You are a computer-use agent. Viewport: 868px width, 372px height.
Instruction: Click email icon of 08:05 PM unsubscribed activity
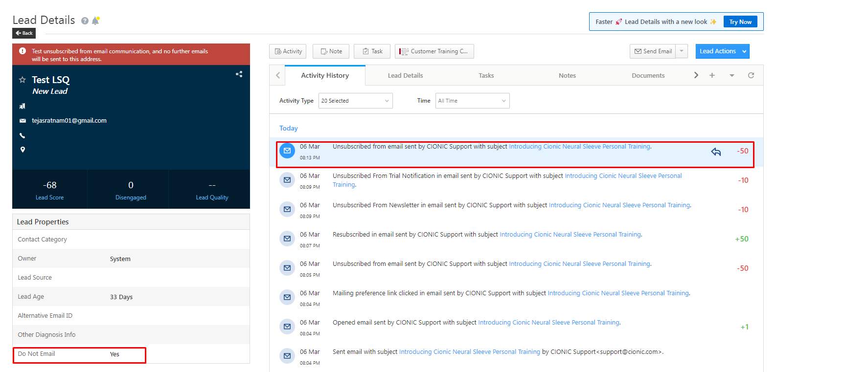pos(287,268)
